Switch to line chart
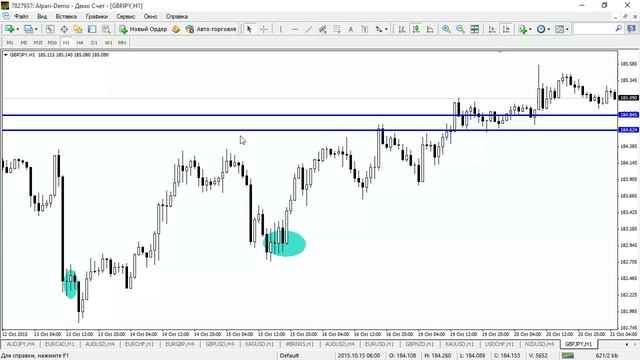The height and width of the screenshot is (360, 640). pyautogui.click(x=430, y=29)
